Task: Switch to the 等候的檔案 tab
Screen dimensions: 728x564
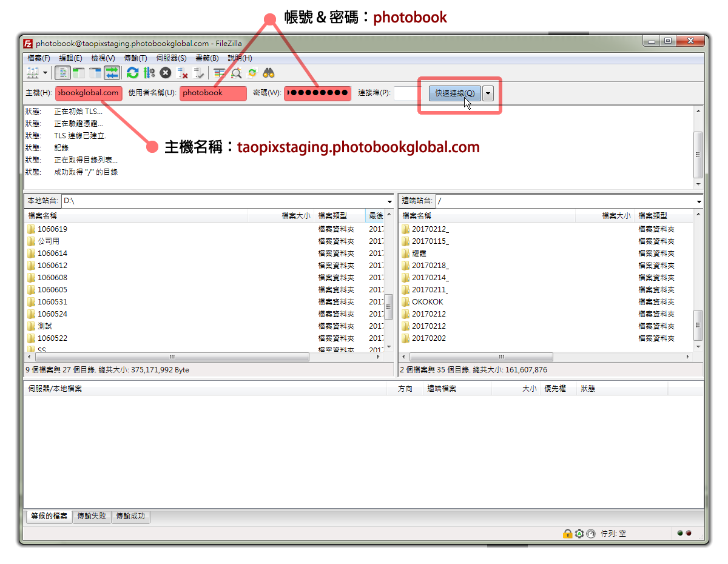Action: [x=49, y=517]
